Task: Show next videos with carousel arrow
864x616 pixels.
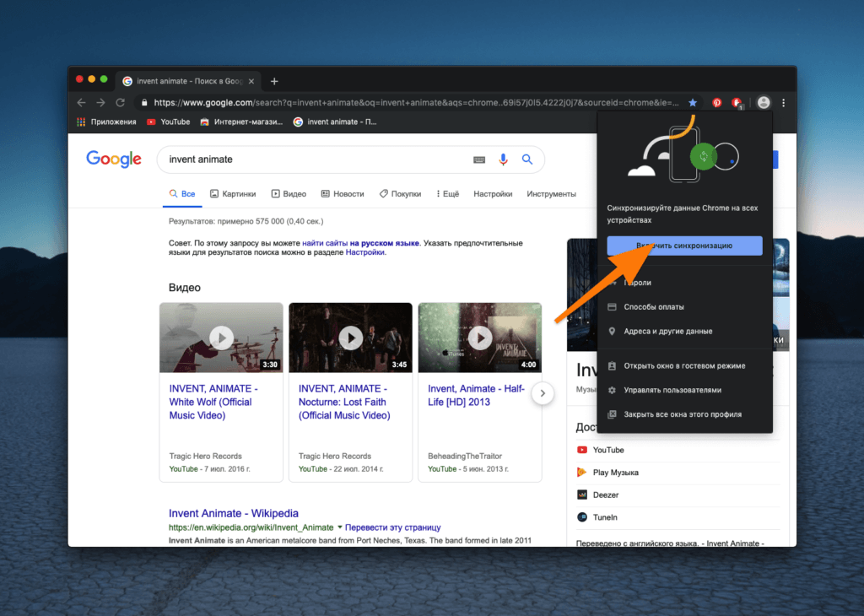Action: click(x=543, y=393)
